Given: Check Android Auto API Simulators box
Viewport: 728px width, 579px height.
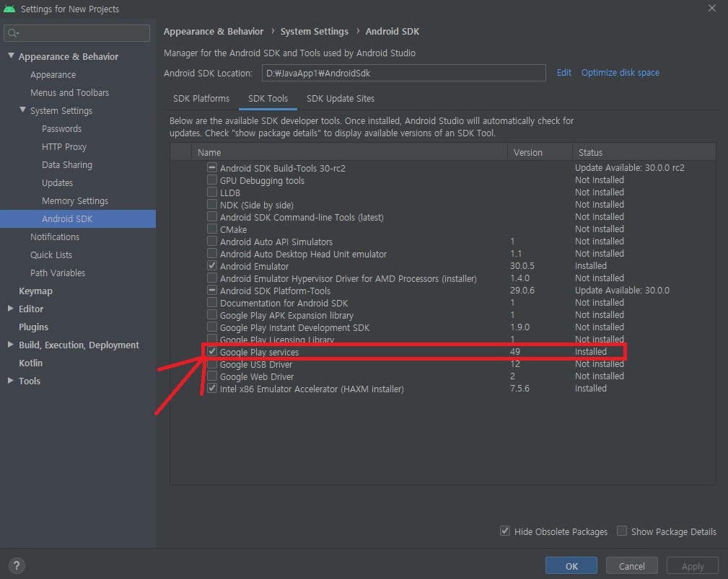Looking at the screenshot, I should point(211,242).
